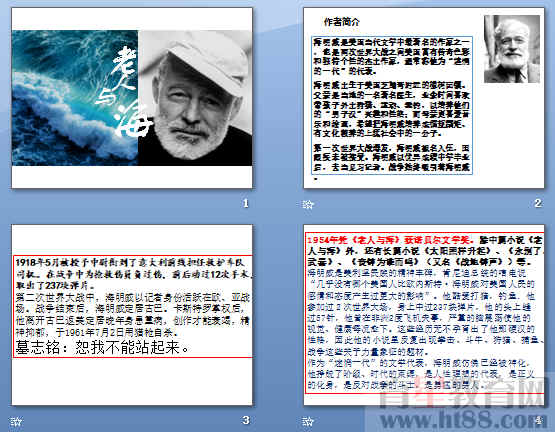Viewport: 555px width, 432px height.
Task: Click the slide number 2 label
Action: pos(538,203)
